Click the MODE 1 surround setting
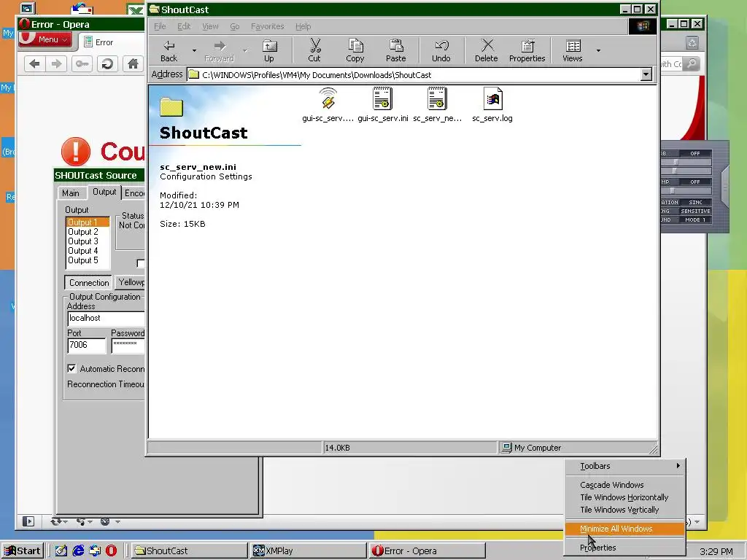Screen dimensions: 747x560 [695, 219]
